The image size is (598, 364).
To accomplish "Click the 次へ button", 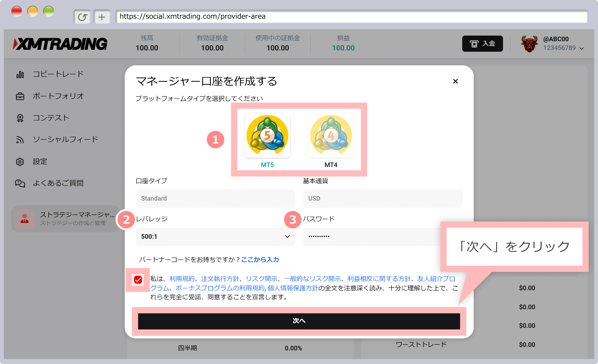I will pos(299,321).
